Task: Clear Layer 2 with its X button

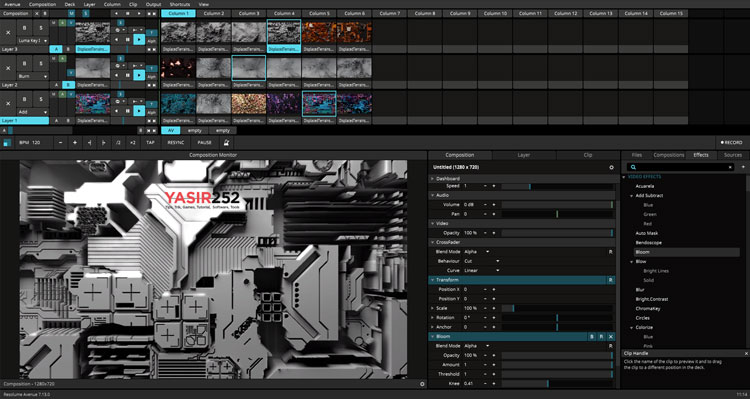Action: tap(8, 68)
